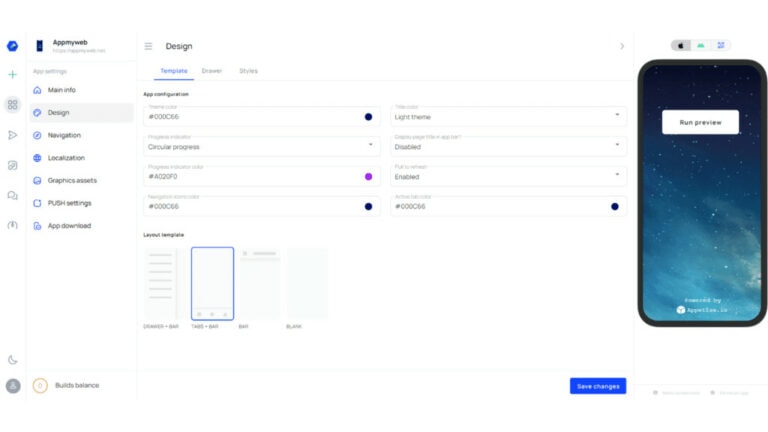The height and width of the screenshot is (432, 768).
Task: Click the Save changes button
Action: (597, 386)
